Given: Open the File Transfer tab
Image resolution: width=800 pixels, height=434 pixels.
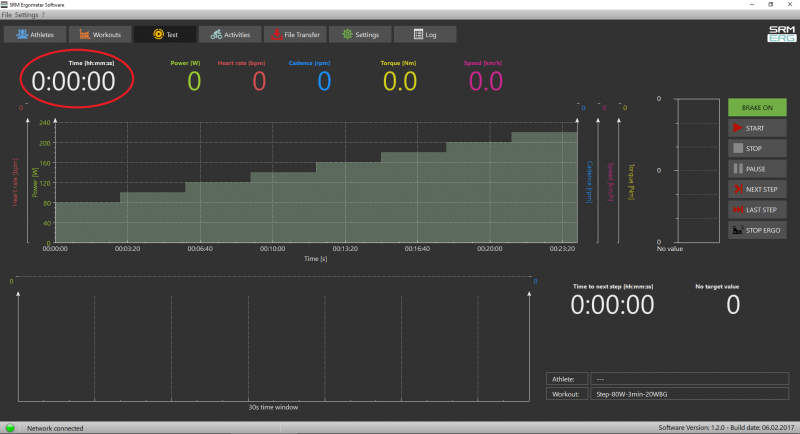Looking at the screenshot, I should pyautogui.click(x=294, y=34).
